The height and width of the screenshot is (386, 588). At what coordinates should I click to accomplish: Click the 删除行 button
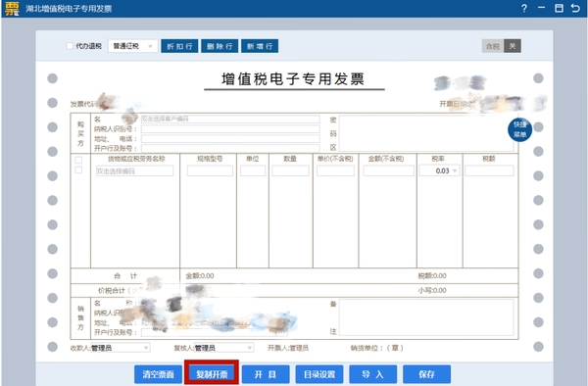(x=220, y=46)
